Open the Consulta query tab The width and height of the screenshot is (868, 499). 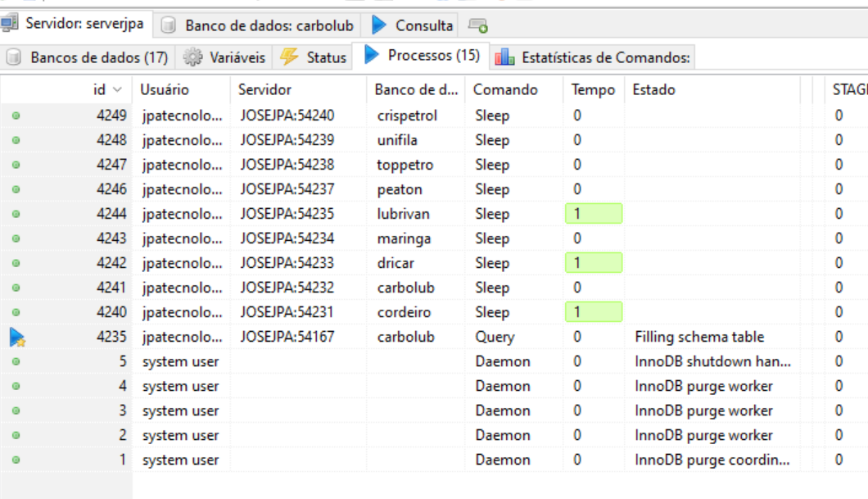[x=412, y=25]
